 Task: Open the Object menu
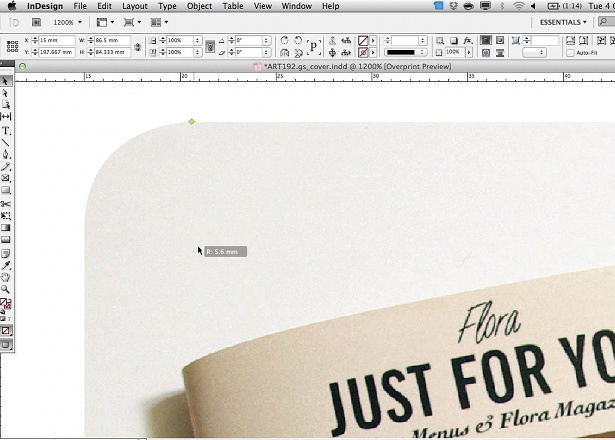coord(199,6)
